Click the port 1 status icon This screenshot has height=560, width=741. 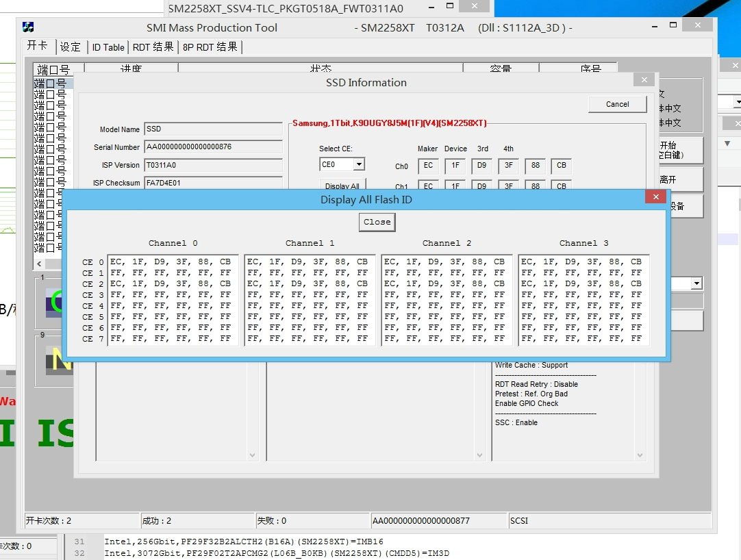pos(53,302)
